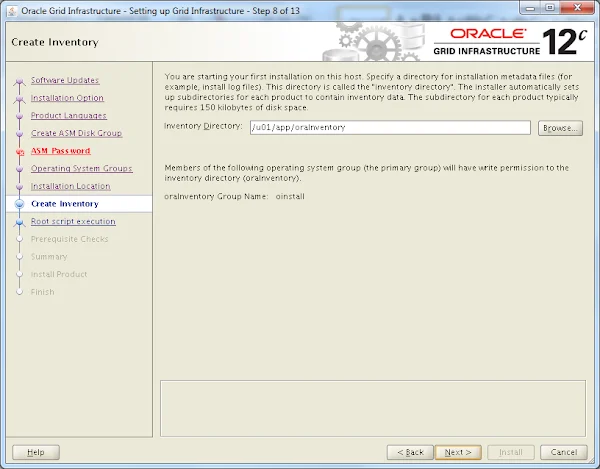The height and width of the screenshot is (469, 600).
Task: Click the 'Create Inventory' page heading
Action: (55, 42)
